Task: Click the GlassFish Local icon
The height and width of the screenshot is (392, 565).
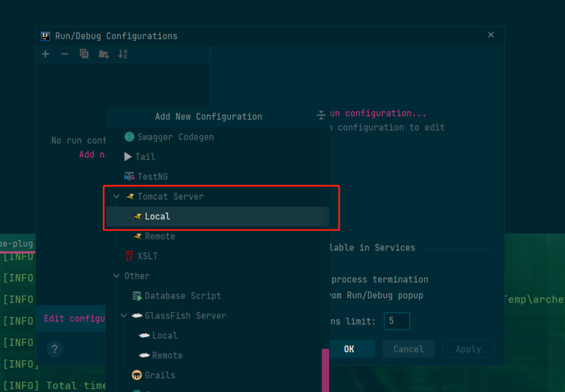Action: click(x=144, y=335)
